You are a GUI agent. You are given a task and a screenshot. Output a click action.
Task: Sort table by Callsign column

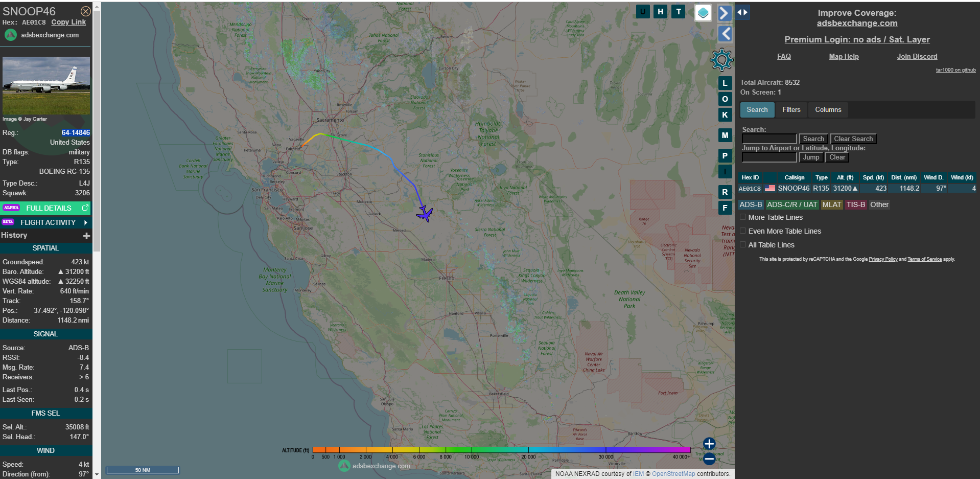[x=794, y=177]
